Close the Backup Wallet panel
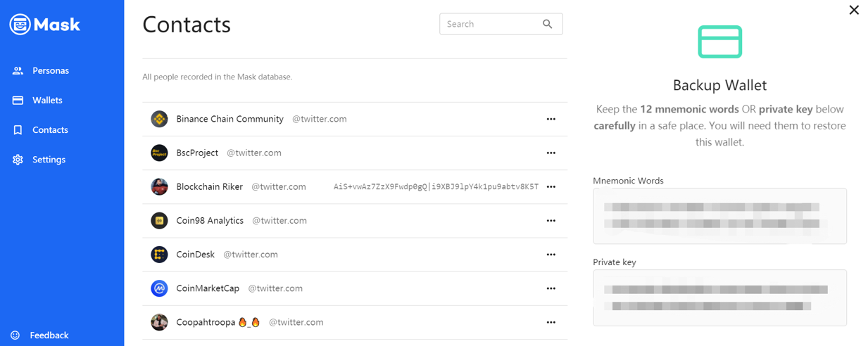The image size is (868, 346). click(x=854, y=10)
